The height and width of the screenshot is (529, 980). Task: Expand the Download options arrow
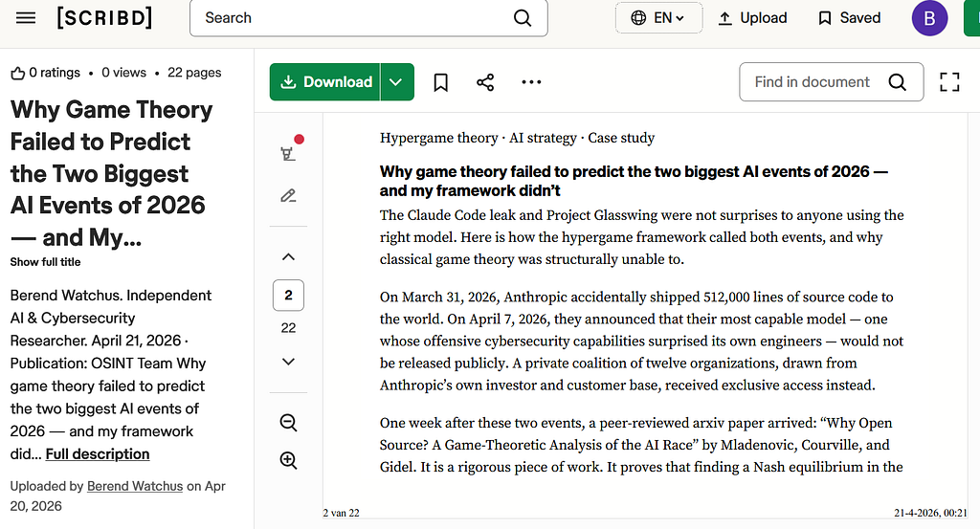(397, 82)
